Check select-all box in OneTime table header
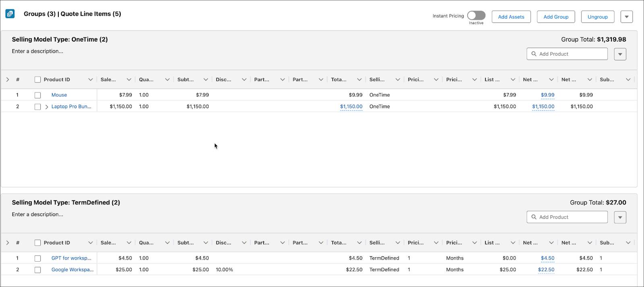The height and width of the screenshot is (287, 644). click(x=37, y=79)
